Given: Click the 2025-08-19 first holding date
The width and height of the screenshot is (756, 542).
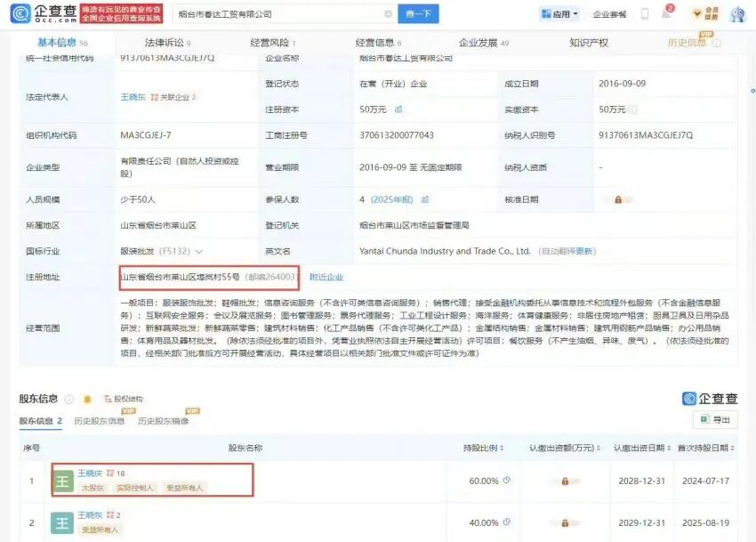Looking at the screenshot, I should click(706, 522).
